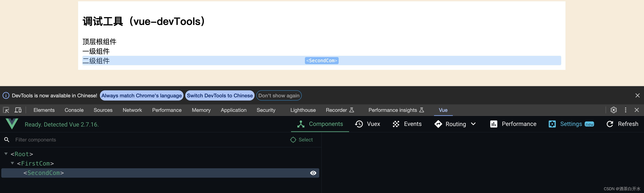Toggle the eye icon on SecondCom row
Screen dimensions: 644x193
pos(313,173)
